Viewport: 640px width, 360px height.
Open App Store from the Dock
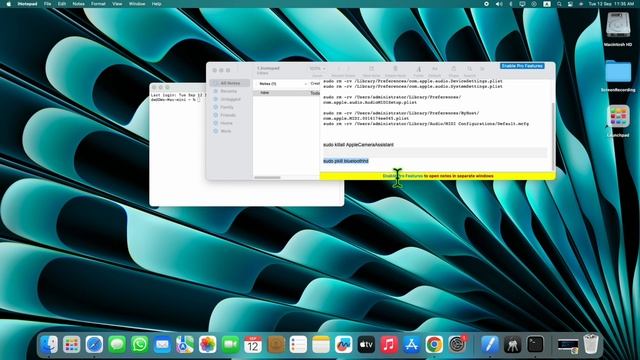pyautogui.click(x=411, y=344)
